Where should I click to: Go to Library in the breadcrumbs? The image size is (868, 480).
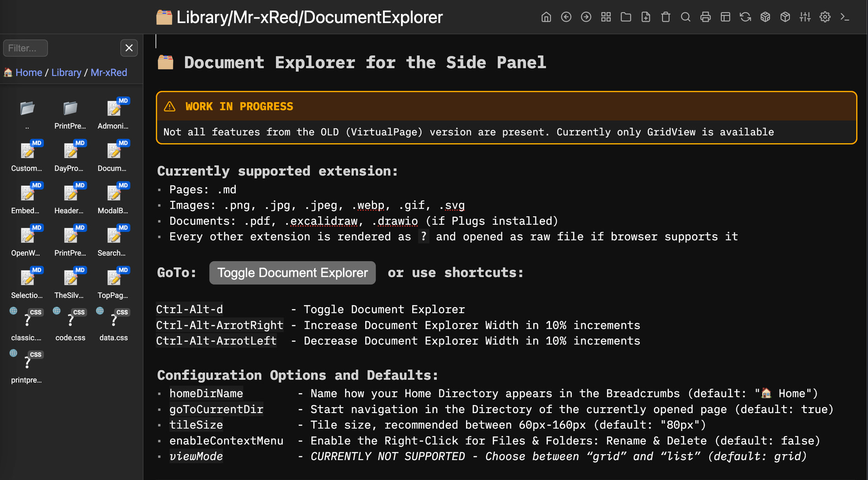[x=66, y=72]
